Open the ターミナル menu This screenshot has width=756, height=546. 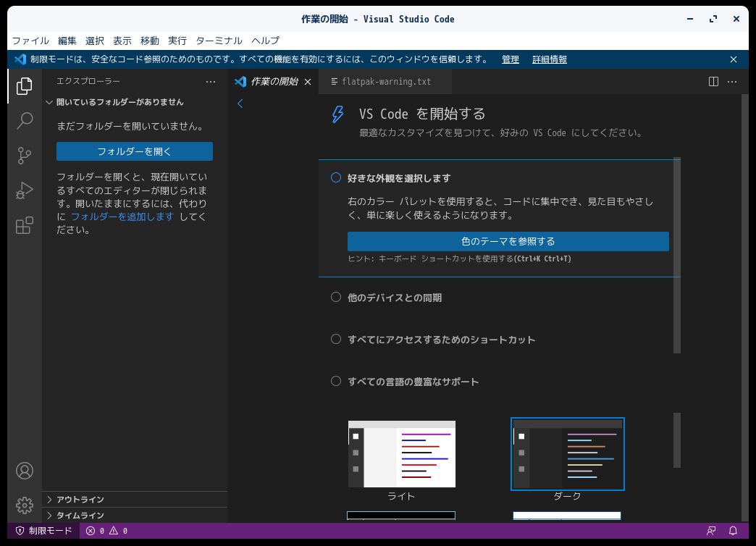(x=219, y=41)
